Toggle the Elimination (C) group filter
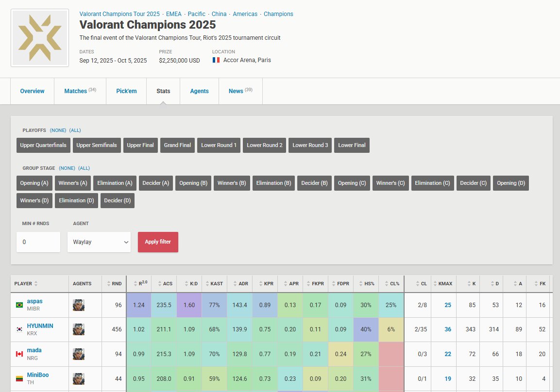560x392 pixels. coord(432,183)
